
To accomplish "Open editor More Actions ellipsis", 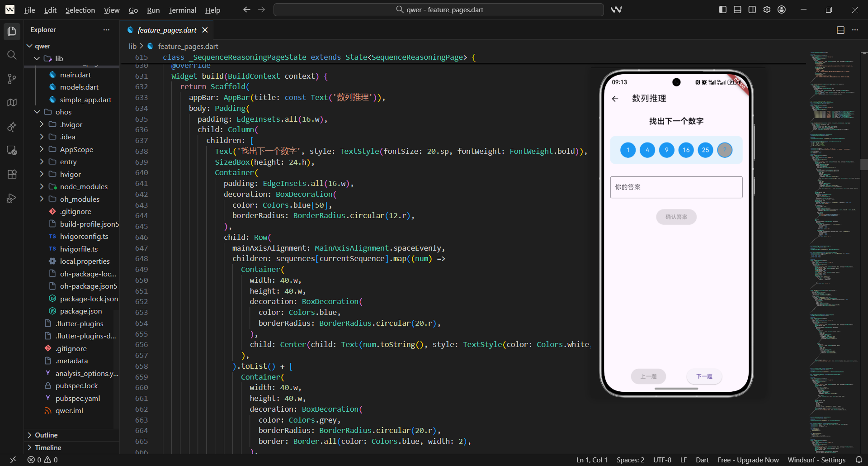I will [x=855, y=30].
